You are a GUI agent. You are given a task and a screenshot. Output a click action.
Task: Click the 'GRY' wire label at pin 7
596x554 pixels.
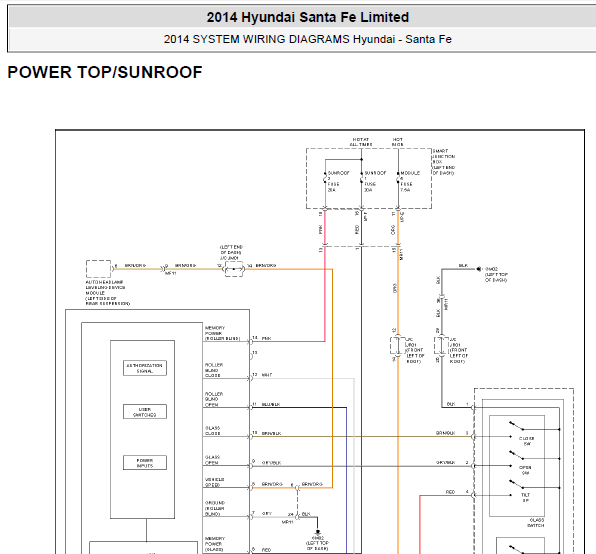267,513
